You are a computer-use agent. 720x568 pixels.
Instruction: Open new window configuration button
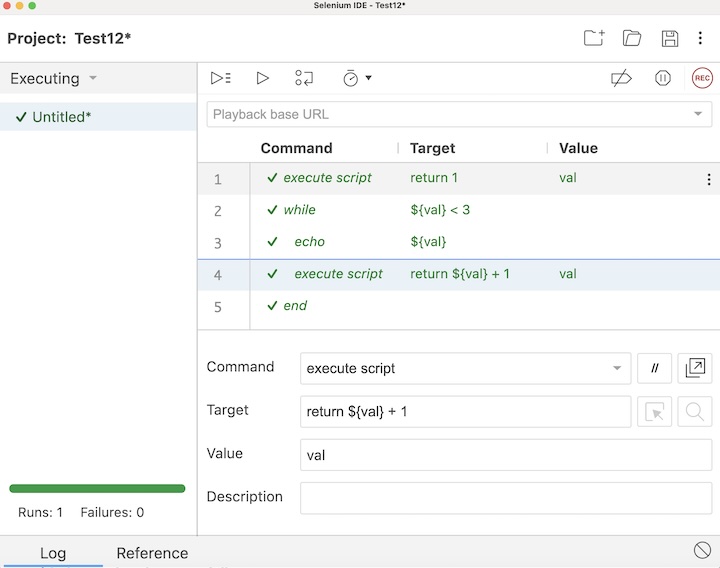(x=694, y=368)
